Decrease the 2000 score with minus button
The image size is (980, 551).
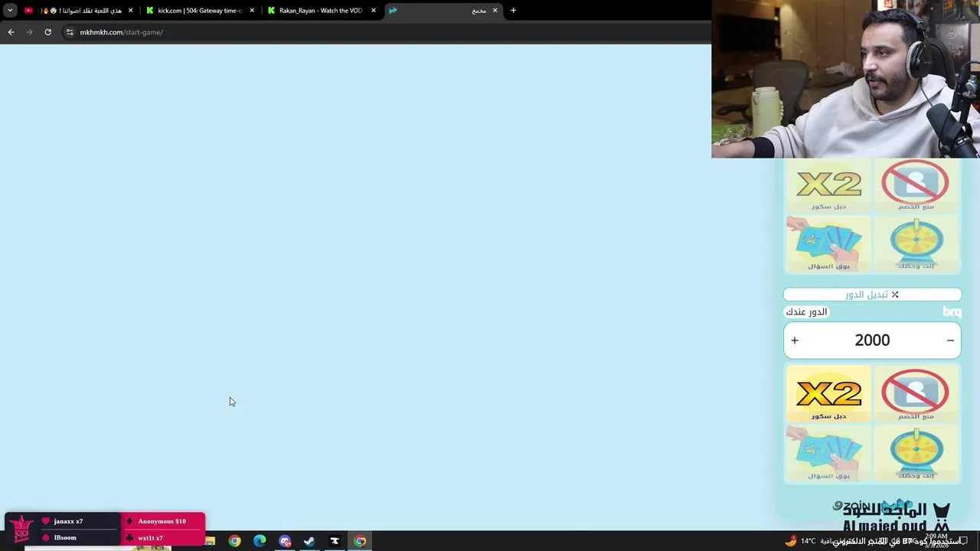tap(950, 341)
